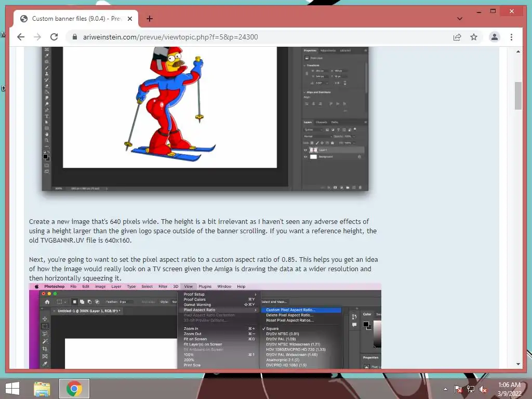
Task: View site information via the padlock icon
Action: pos(75,37)
